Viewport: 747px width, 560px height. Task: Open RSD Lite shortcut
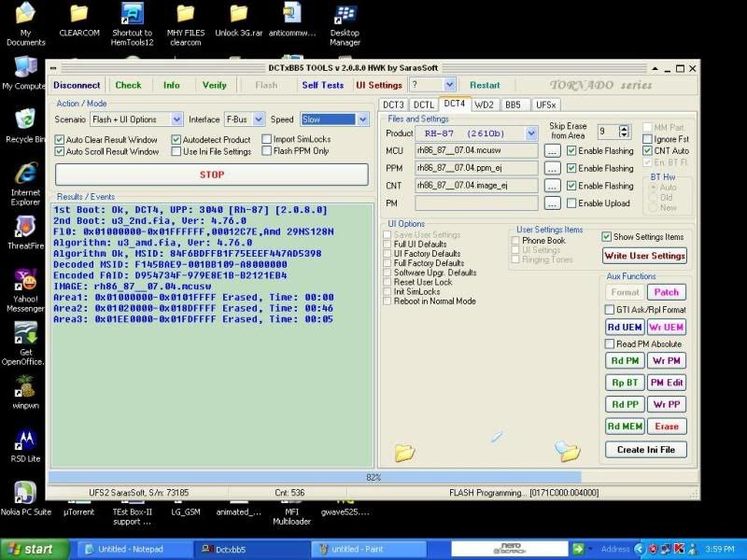click(25, 446)
